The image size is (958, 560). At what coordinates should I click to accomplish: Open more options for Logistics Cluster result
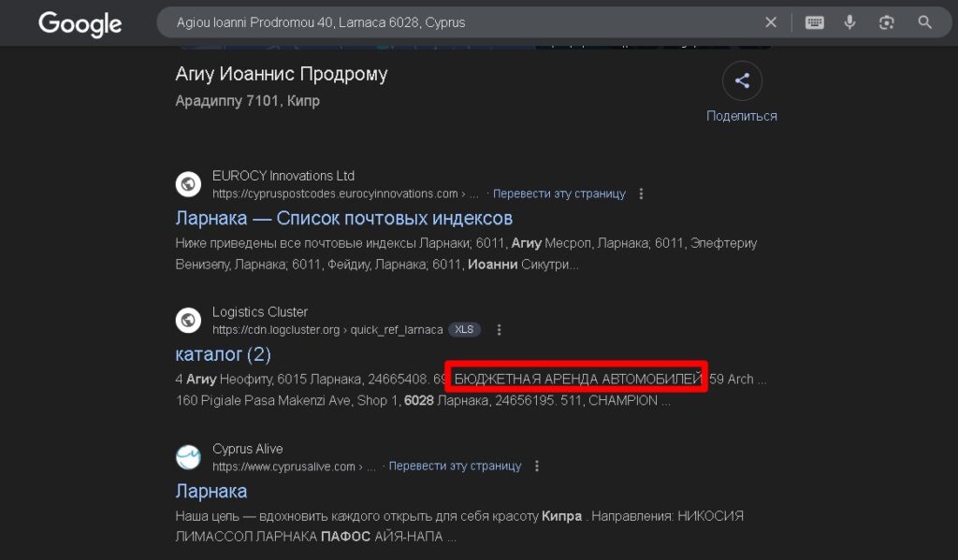click(x=500, y=330)
